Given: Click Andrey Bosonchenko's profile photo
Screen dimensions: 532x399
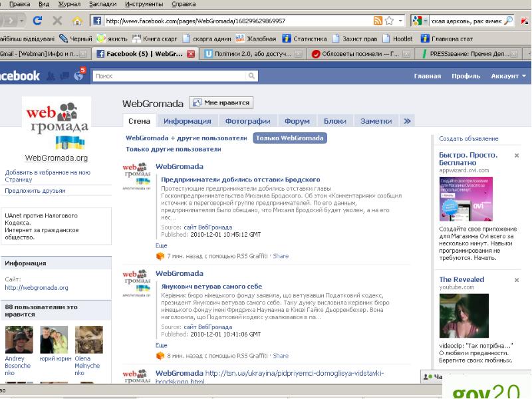Looking at the screenshot, I should 19,339.
